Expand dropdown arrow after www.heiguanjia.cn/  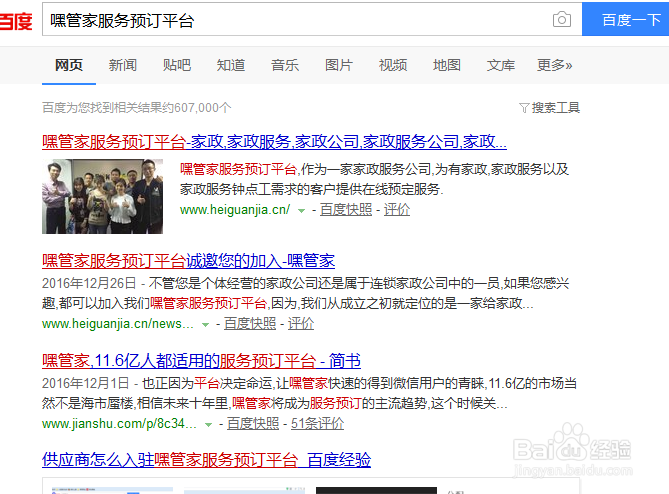pyautogui.click(x=301, y=210)
